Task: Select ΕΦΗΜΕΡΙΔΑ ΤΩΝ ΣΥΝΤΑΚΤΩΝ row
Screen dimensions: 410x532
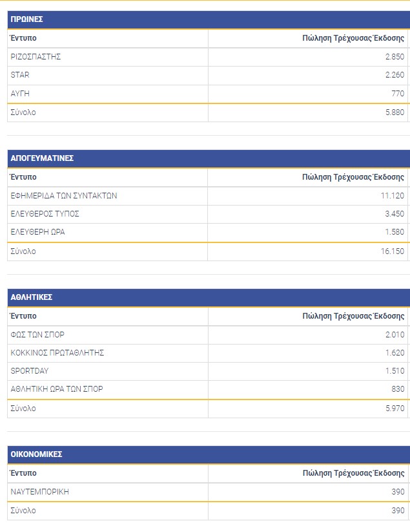Action: pos(209,196)
